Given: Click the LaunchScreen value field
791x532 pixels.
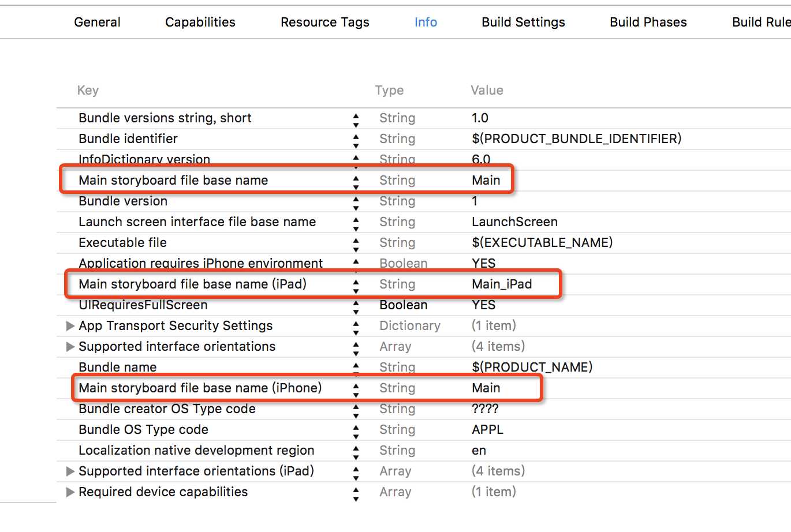Looking at the screenshot, I should pos(514,222).
